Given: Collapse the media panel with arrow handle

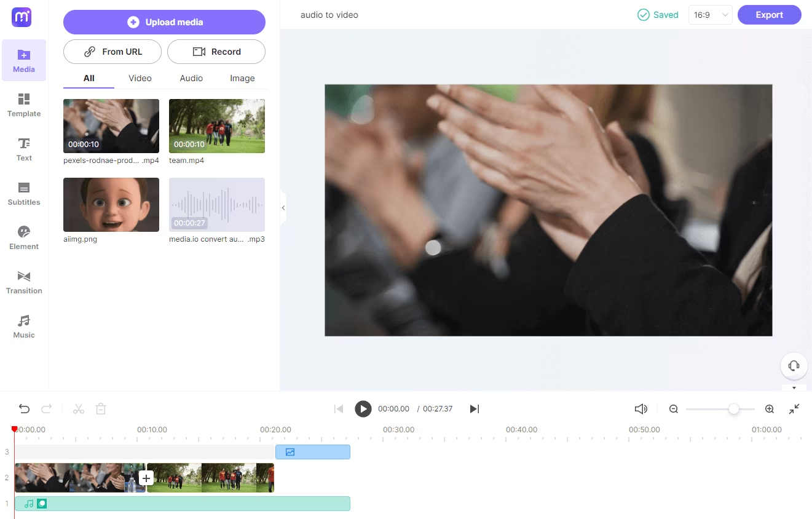Looking at the screenshot, I should [283, 208].
